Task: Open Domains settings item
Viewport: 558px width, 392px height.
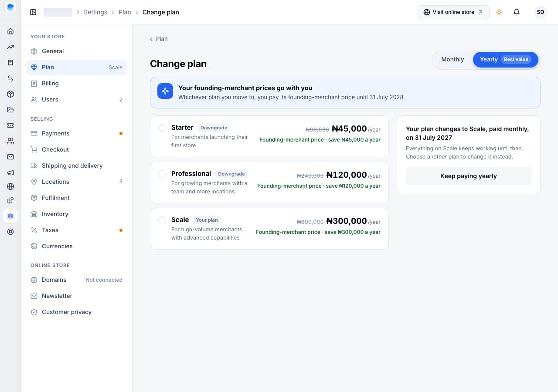Action: click(x=76, y=280)
